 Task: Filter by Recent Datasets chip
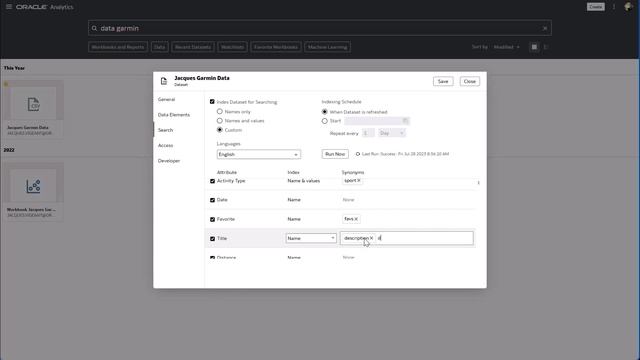[x=193, y=47]
